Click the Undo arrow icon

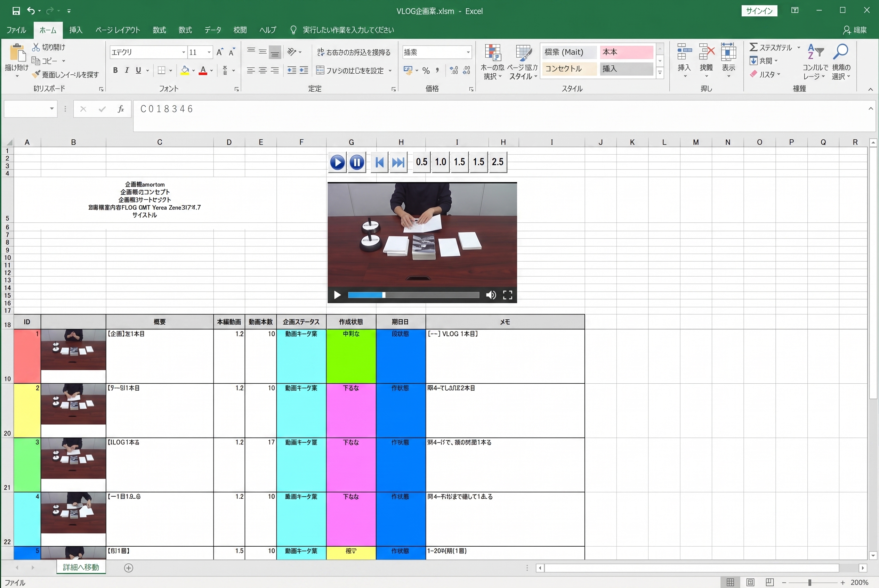pos(31,11)
